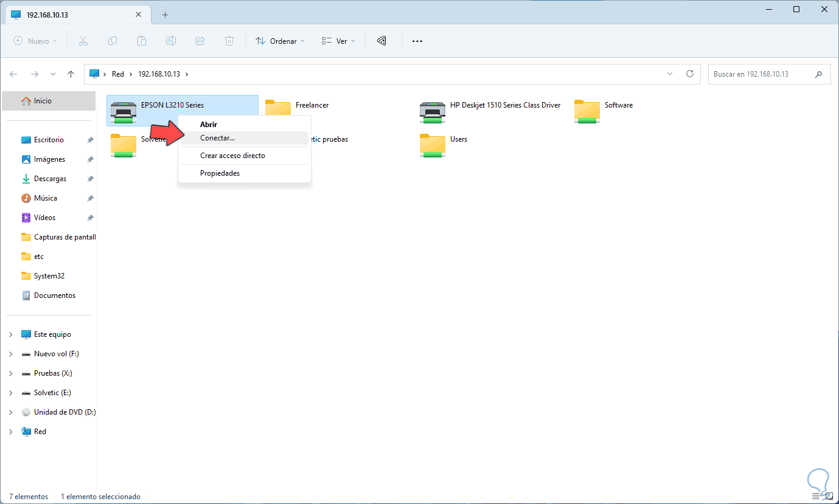Image resolution: width=839 pixels, height=504 pixels.
Task: Select the 192.168.10.13 window tab
Action: (77, 15)
